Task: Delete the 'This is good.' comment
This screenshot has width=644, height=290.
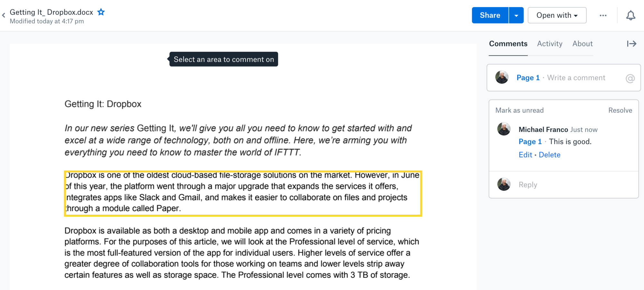Action: point(550,155)
